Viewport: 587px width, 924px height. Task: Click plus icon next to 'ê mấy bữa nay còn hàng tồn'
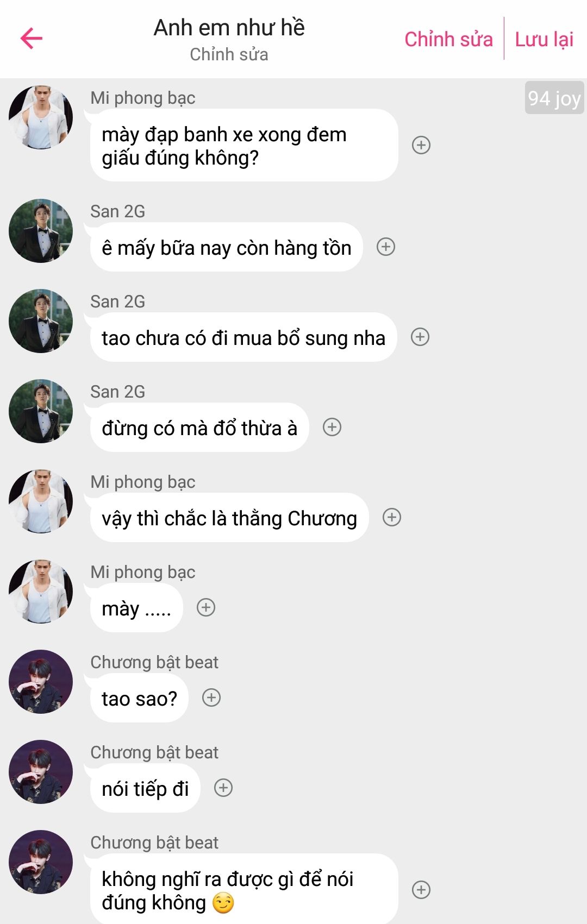(x=386, y=247)
